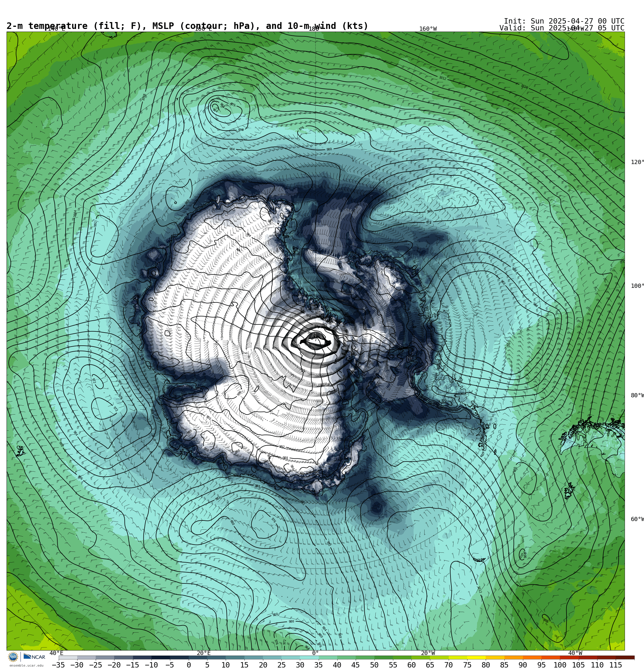Click the 32-adjacent 30 colorbar tick label
The height and width of the screenshot is (669, 644).
300,665
